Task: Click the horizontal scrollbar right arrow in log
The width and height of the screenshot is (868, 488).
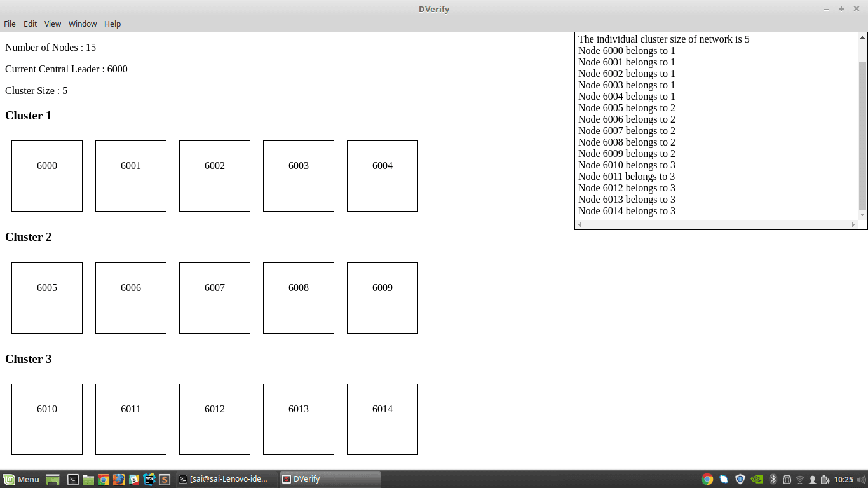Action: point(853,224)
